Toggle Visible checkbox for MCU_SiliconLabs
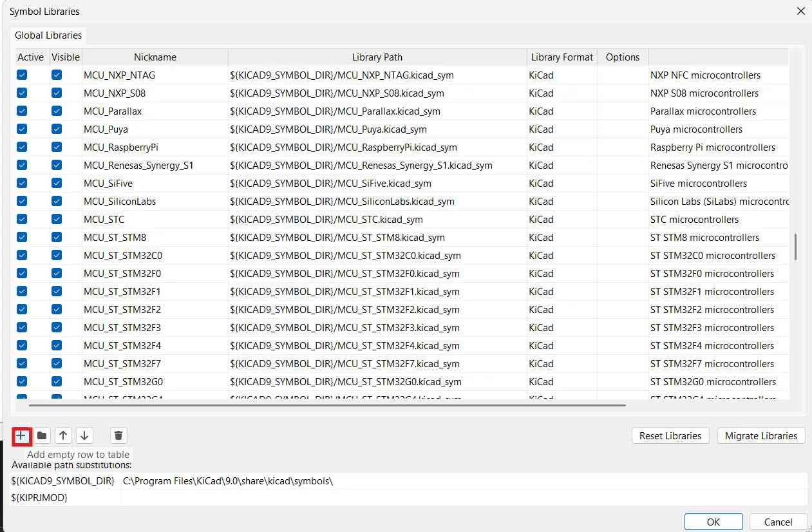 tap(57, 201)
